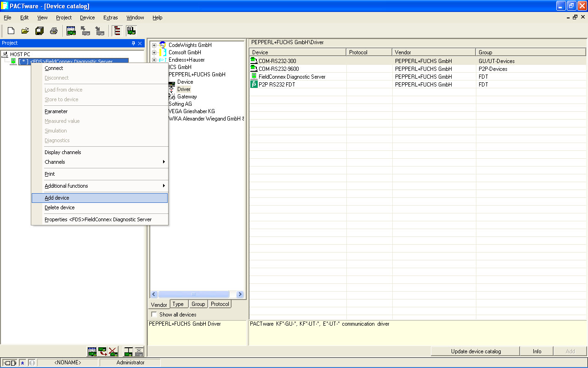Select the Gateway tree item
Viewport: 588px width, 368px height.
click(187, 97)
